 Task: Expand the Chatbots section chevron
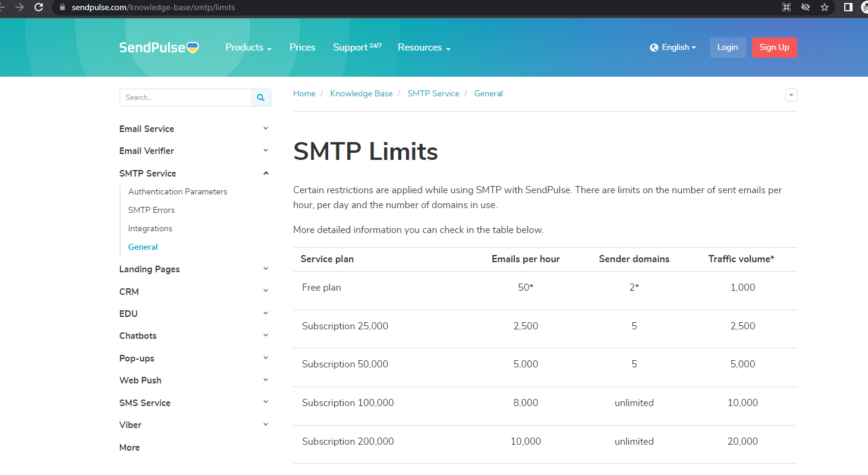[x=266, y=335]
